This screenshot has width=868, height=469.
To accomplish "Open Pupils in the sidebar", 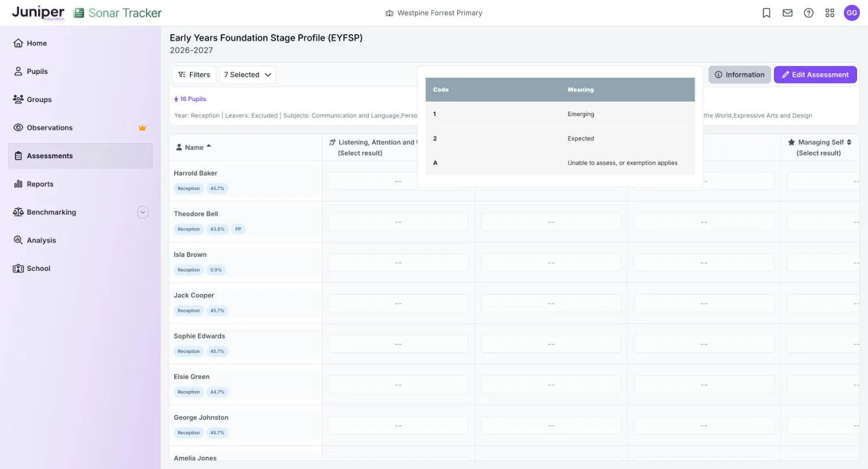I will pos(80,72).
